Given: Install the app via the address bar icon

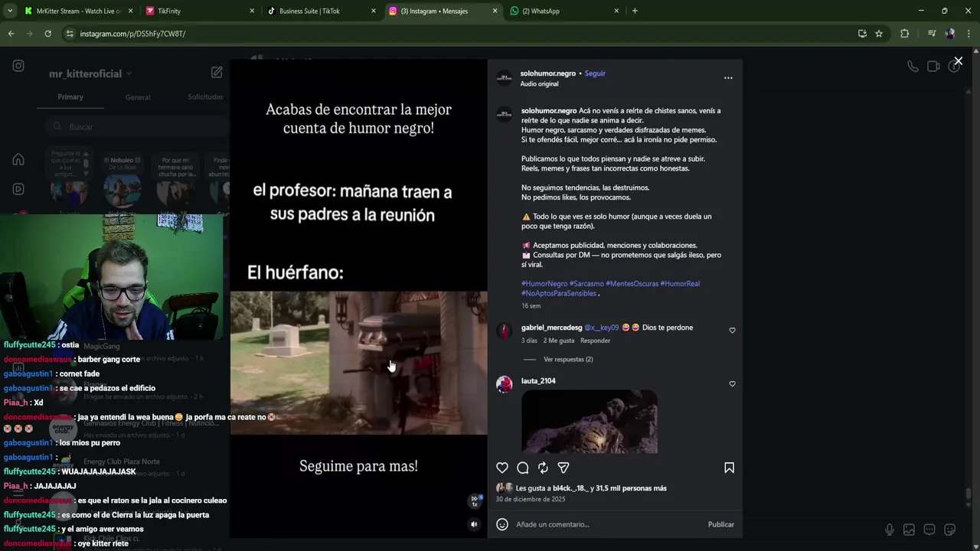Looking at the screenshot, I should point(862,34).
